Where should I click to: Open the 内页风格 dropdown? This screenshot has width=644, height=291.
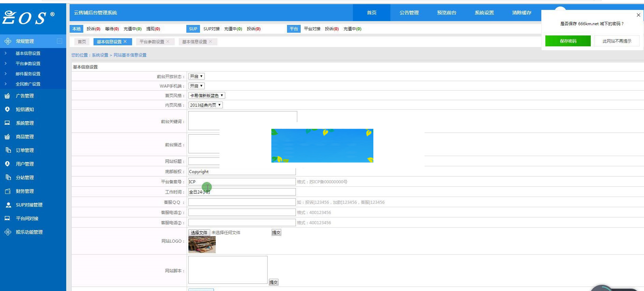click(205, 105)
